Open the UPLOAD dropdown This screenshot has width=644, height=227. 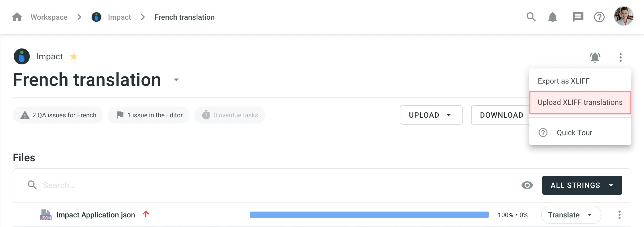point(431,115)
